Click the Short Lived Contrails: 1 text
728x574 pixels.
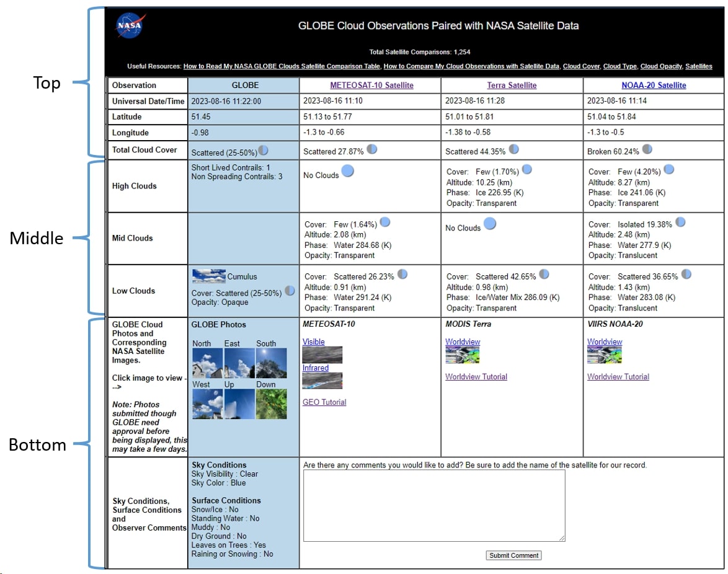click(230, 167)
